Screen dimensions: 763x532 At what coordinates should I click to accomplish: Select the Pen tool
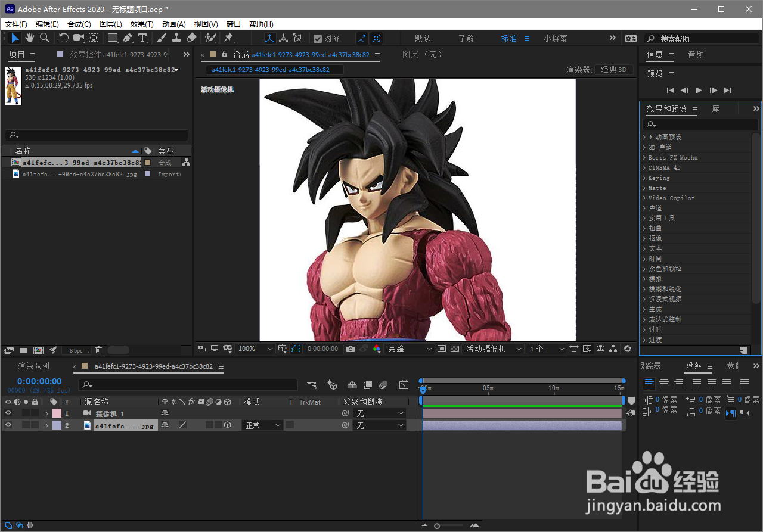coord(128,38)
